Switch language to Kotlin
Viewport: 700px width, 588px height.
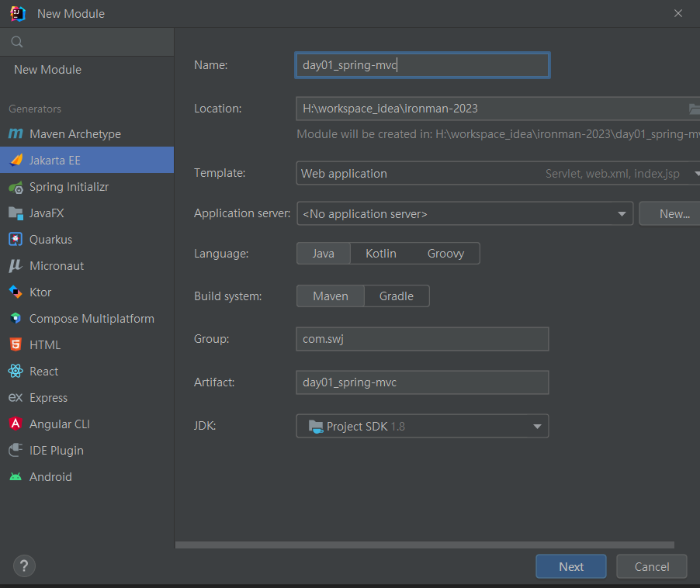[x=380, y=254]
